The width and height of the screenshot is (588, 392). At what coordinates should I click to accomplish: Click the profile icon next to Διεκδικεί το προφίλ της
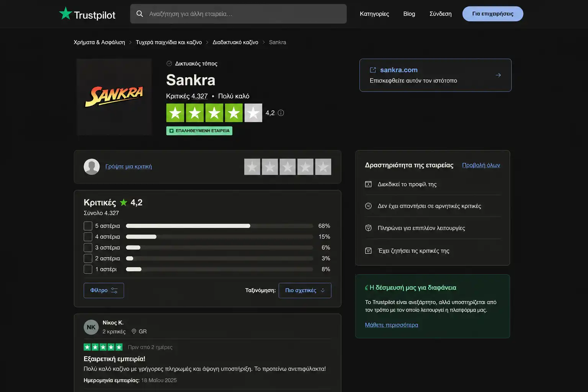click(368, 184)
